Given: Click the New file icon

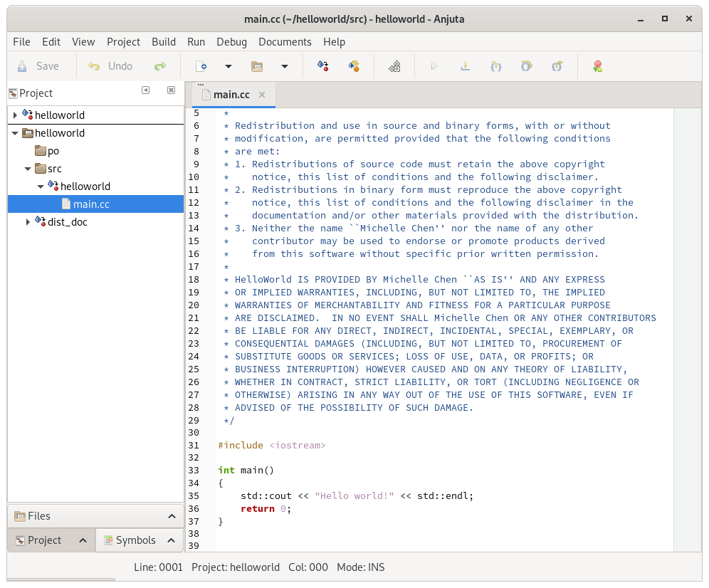Looking at the screenshot, I should pos(201,66).
